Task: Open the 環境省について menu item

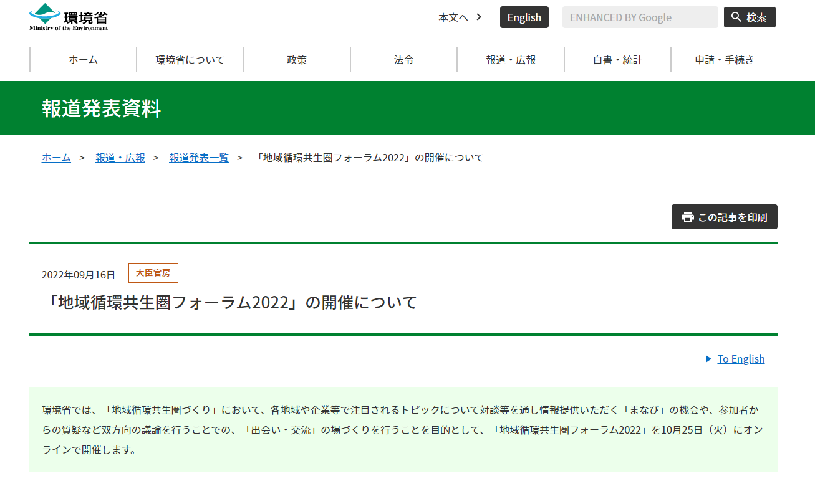Action: (190, 60)
